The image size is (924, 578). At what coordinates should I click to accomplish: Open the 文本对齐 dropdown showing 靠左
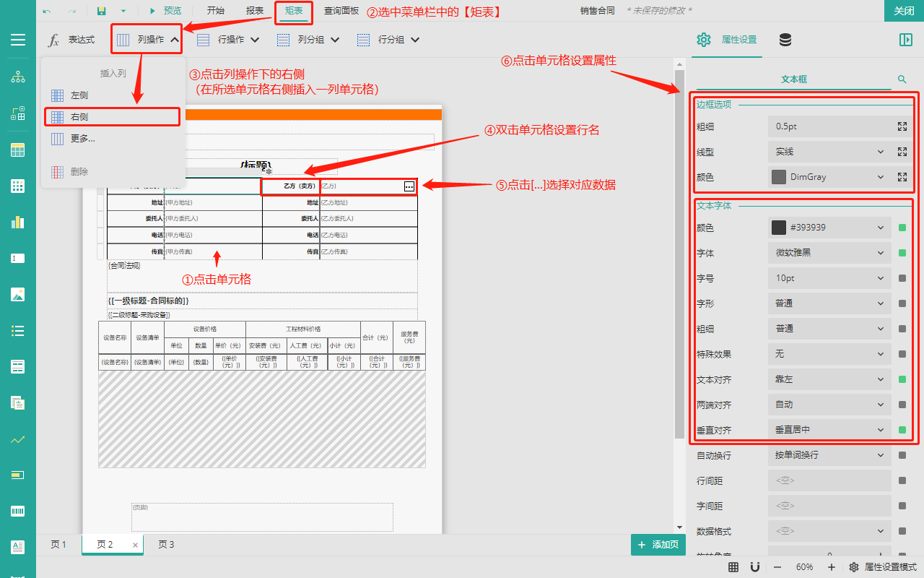point(829,379)
